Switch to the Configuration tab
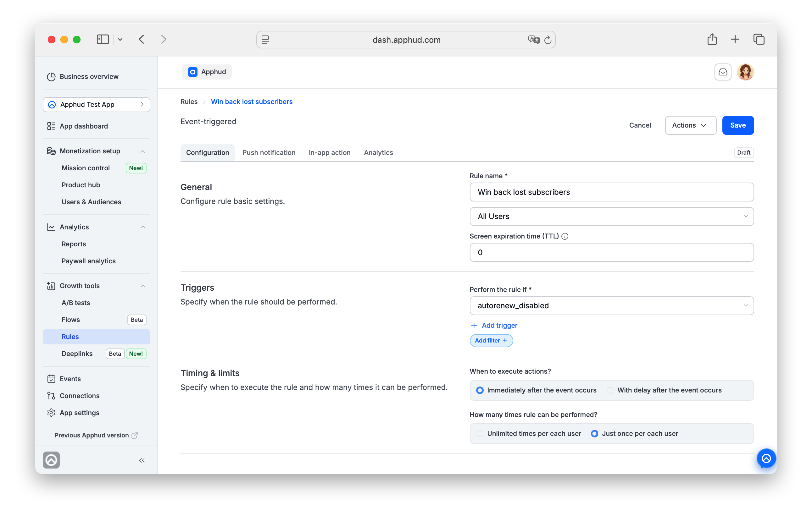 point(208,153)
